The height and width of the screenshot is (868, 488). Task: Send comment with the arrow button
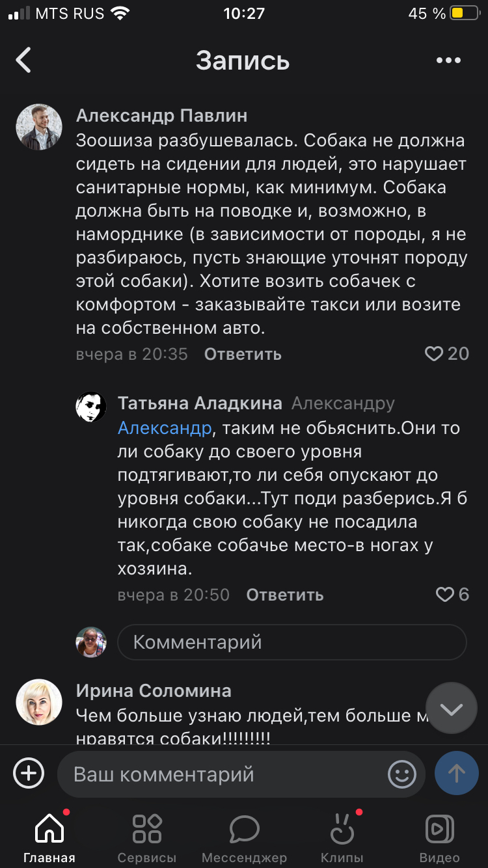[x=456, y=773]
